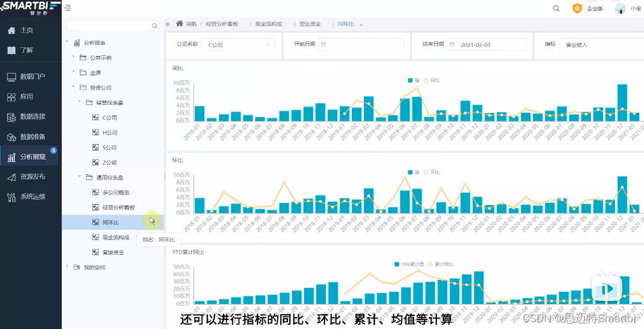Click the 结束日期 input showing 2021-02-01
Screen dimensions: 644x329
tap(487, 44)
